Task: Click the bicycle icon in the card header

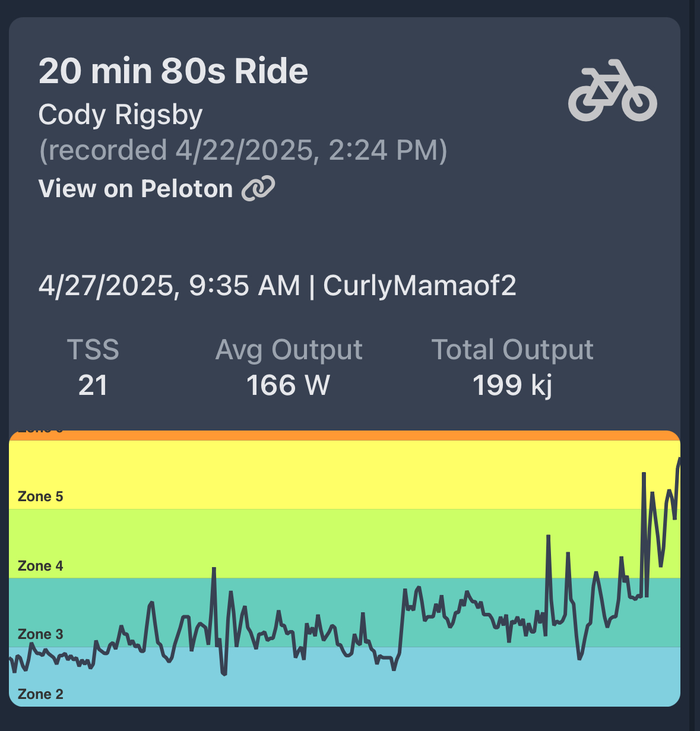Action: click(x=612, y=91)
